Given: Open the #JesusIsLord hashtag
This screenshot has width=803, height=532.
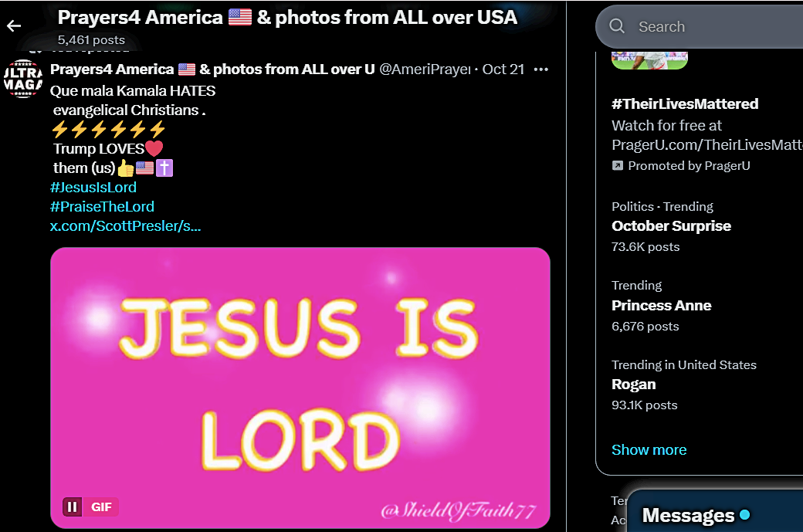Looking at the screenshot, I should pos(93,188).
